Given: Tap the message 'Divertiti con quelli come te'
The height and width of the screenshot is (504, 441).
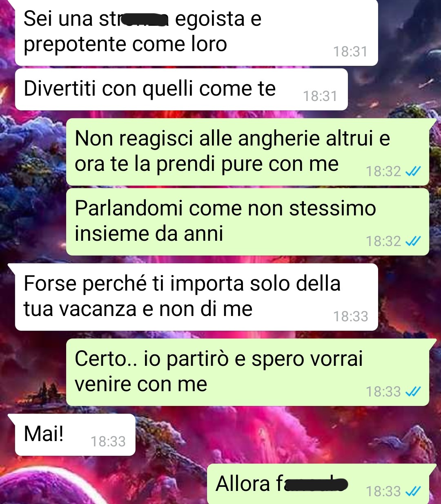Looking at the screenshot, I should pyautogui.click(x=181, y=89).
